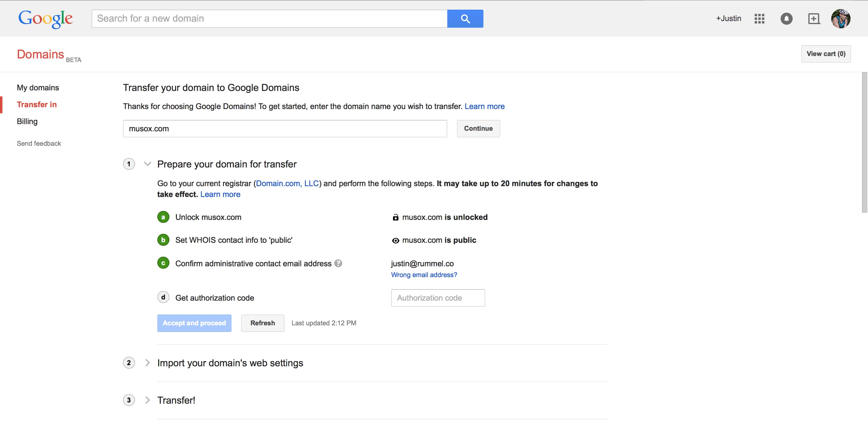
Task: Click the Transfer! heading
Action: pyautogui.click(x=176, y=400)
